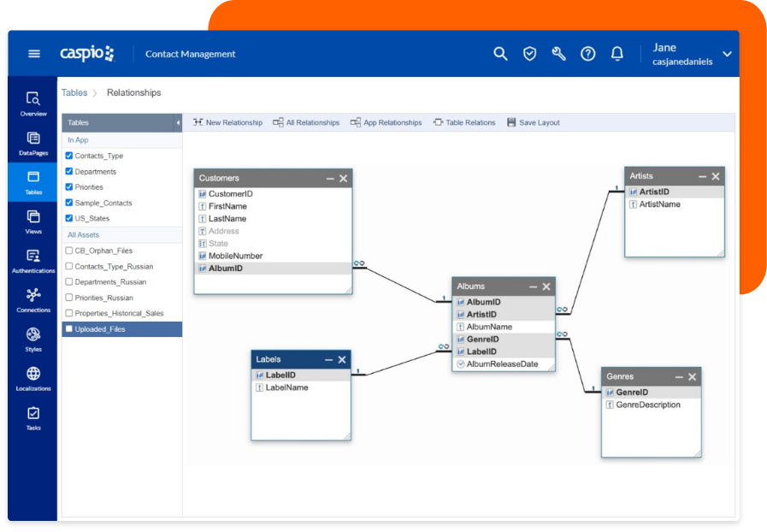The image size is (767, 532).
Task: Close the Artists table box
Action: [x=716, y=176]
